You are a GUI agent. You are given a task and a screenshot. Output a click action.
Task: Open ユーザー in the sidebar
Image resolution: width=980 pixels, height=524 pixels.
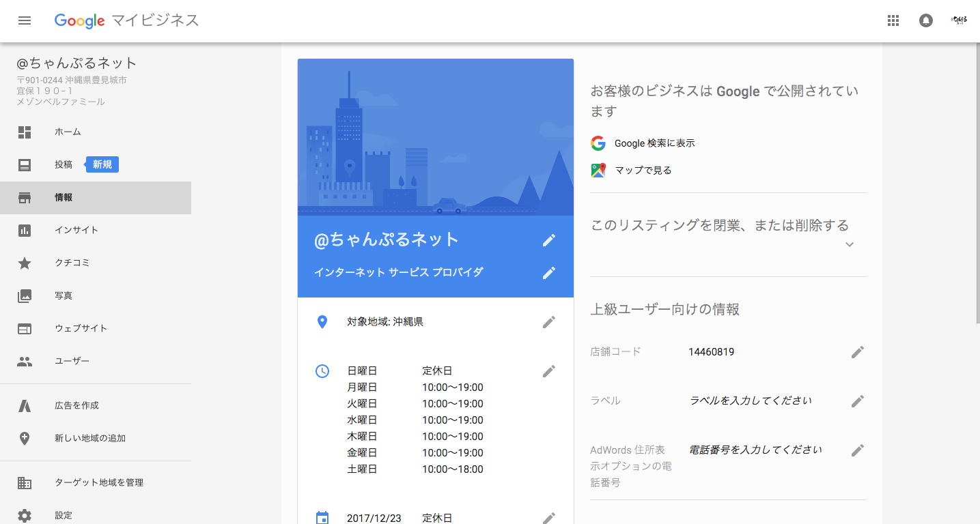tap(96, 361)
